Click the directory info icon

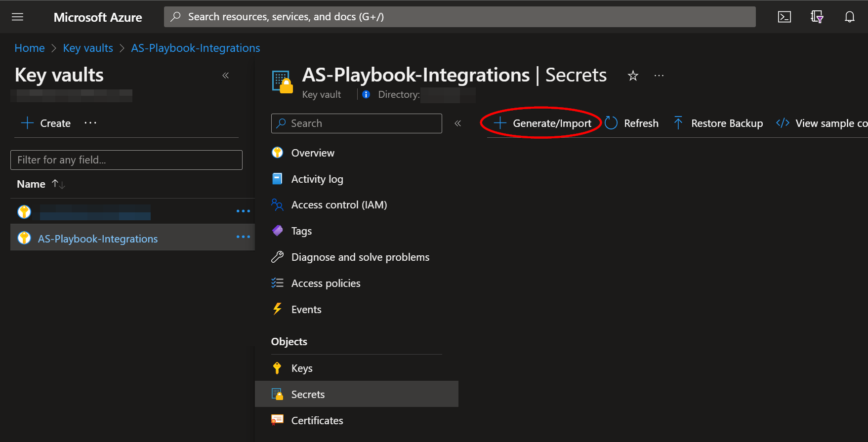click(366, 94)
